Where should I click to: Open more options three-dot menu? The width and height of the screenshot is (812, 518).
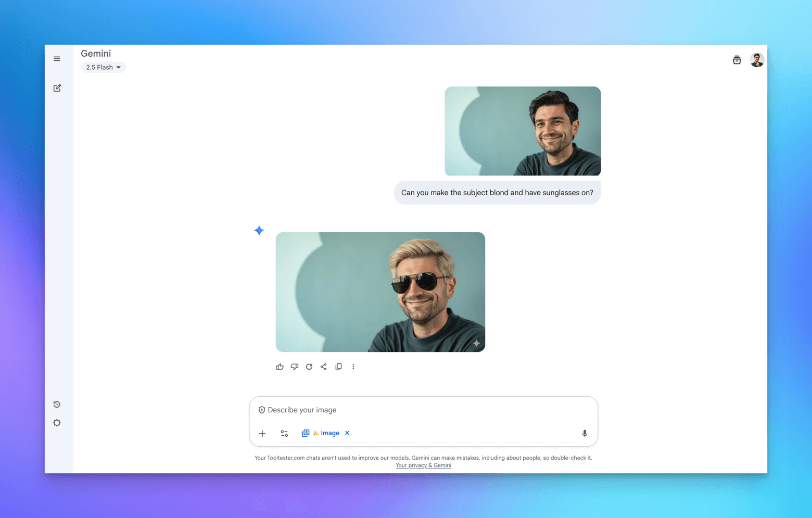(x=353, y=367)
